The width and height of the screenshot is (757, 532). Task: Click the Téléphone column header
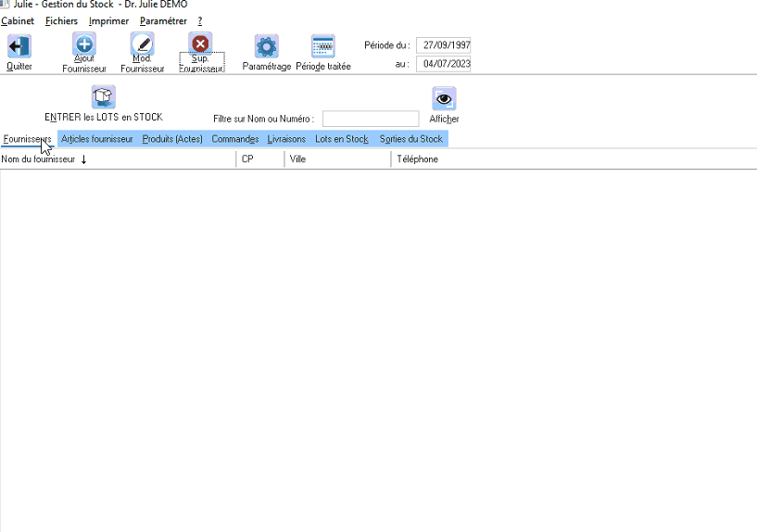[x=574, y=158]
